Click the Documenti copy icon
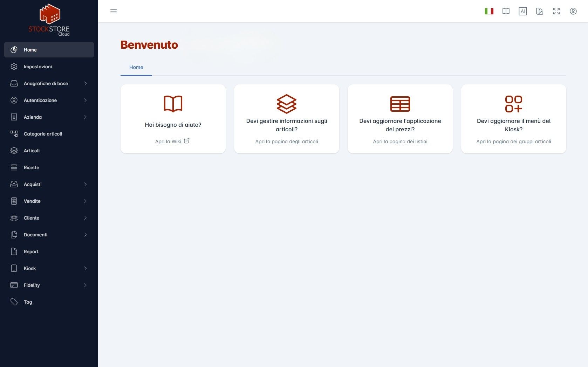 (14, 235)
